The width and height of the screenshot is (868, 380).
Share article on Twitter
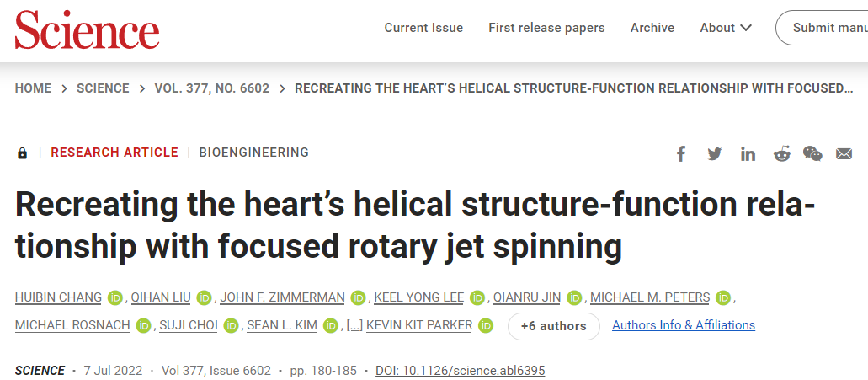(x=714, y=153)
